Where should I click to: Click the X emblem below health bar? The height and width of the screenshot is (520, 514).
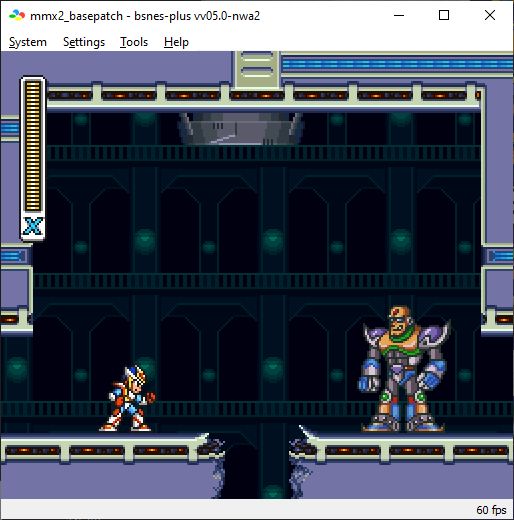33,227
